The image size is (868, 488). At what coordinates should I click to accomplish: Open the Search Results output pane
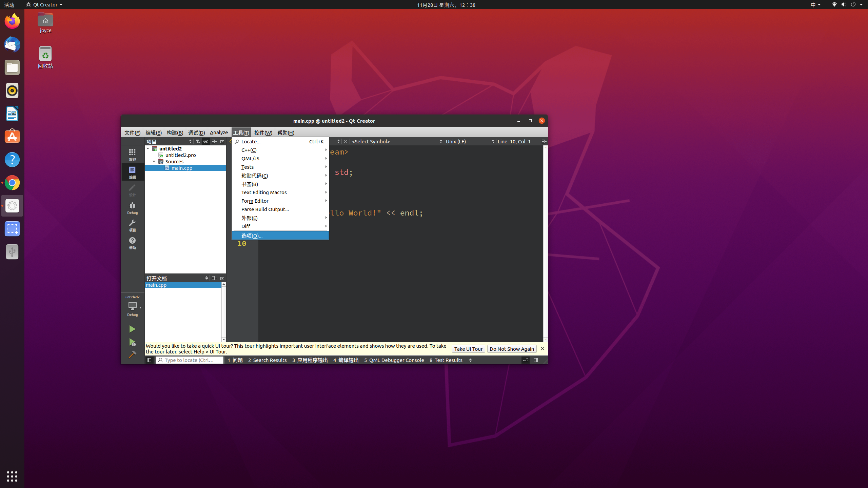268,360
